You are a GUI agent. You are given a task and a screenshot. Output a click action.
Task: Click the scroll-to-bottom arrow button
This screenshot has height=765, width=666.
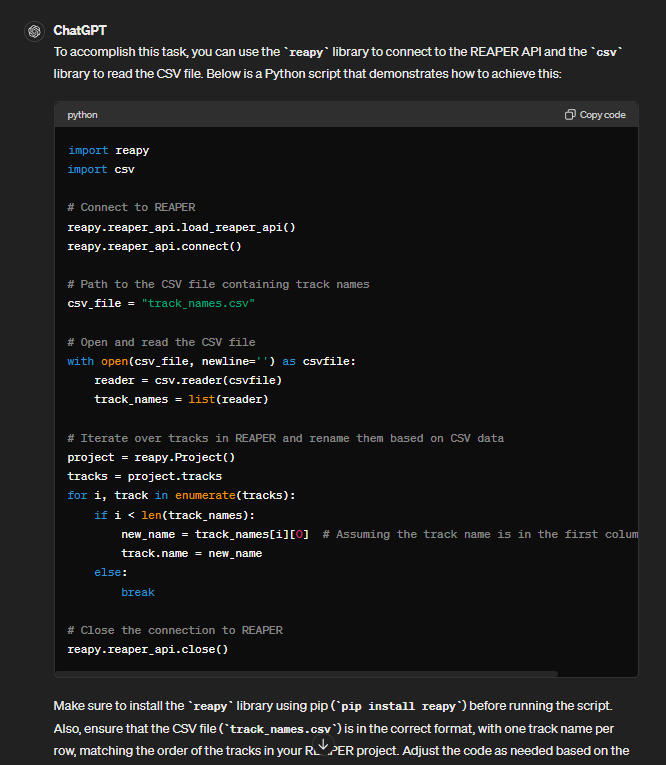(x=323, y=745)
